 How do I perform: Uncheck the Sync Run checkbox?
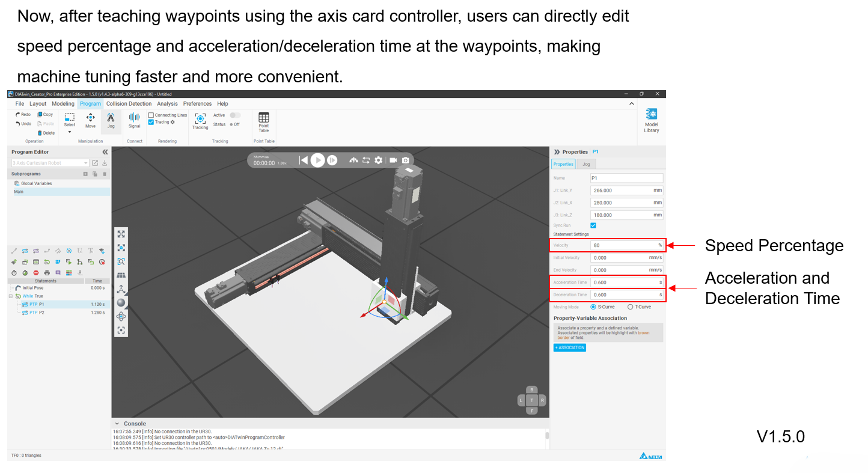(593, 225)
